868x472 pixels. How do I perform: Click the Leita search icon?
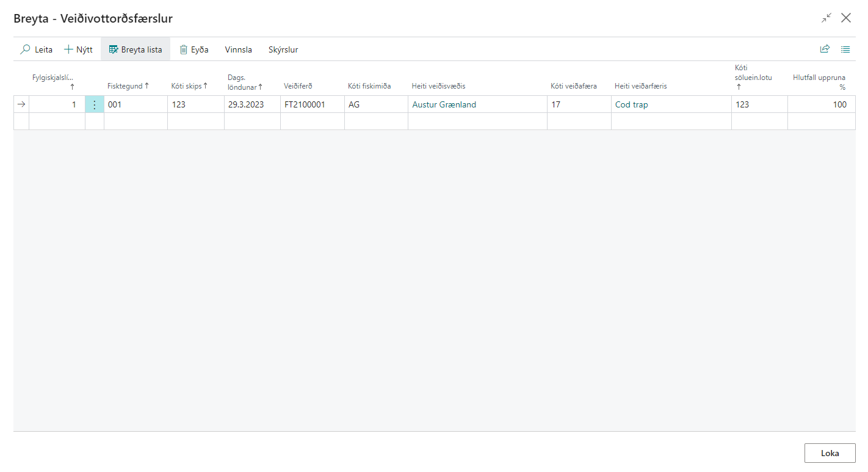point(26,49)
